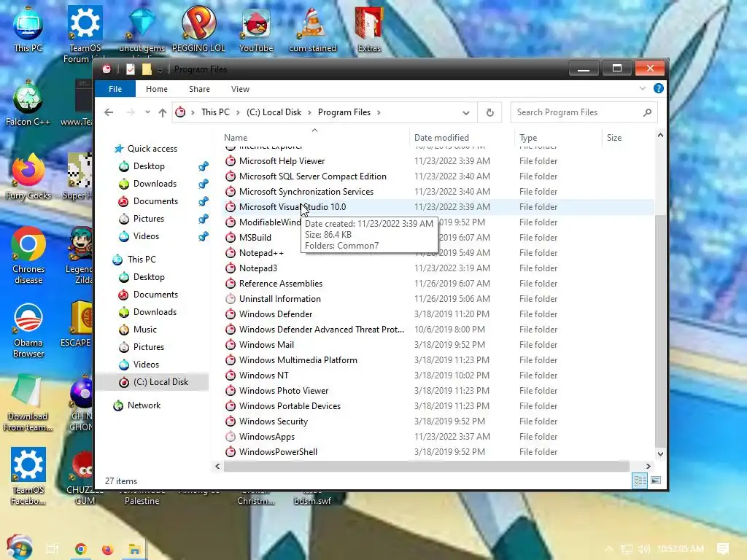Screen dimensions: 747x560
Task: Open the TeamOS Forum desktop shortcut
Action: [85, 32]
